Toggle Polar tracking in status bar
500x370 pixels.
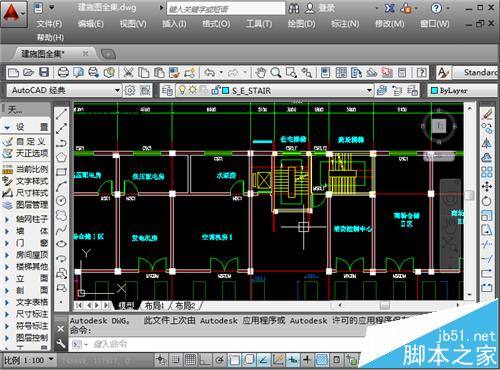click(219, 360)
